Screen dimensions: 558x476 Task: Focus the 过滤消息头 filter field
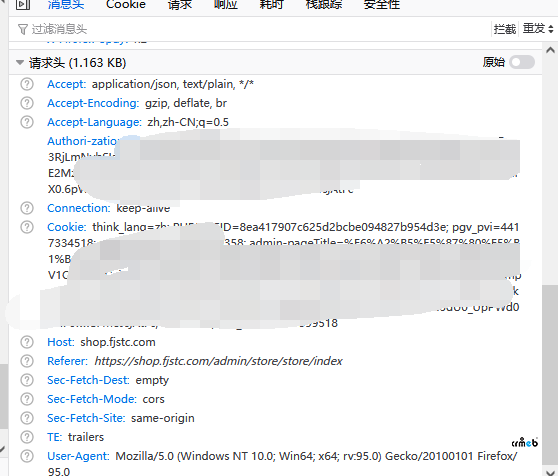coord(249,29)
